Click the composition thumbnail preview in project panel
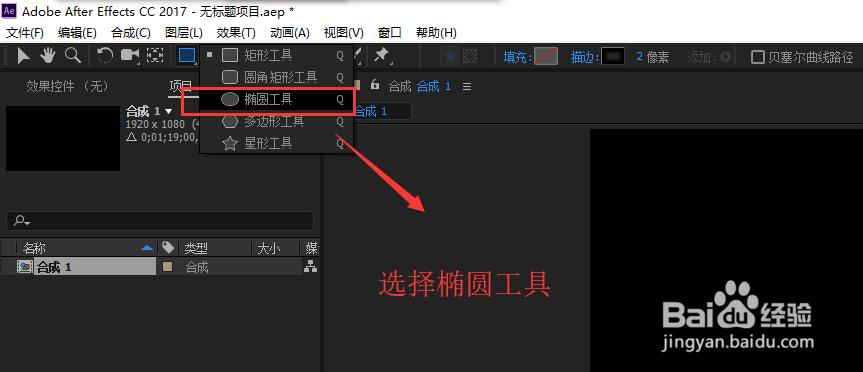 point(63,138)
